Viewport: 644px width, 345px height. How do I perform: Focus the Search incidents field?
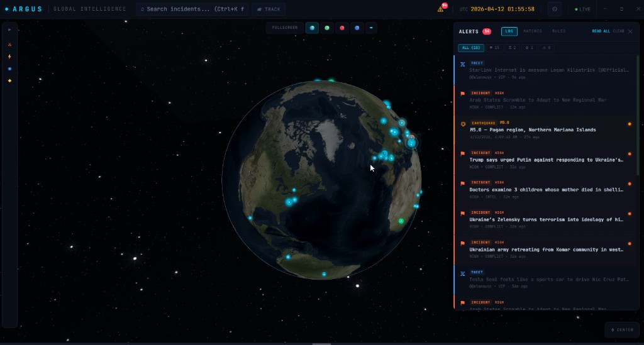192,9
